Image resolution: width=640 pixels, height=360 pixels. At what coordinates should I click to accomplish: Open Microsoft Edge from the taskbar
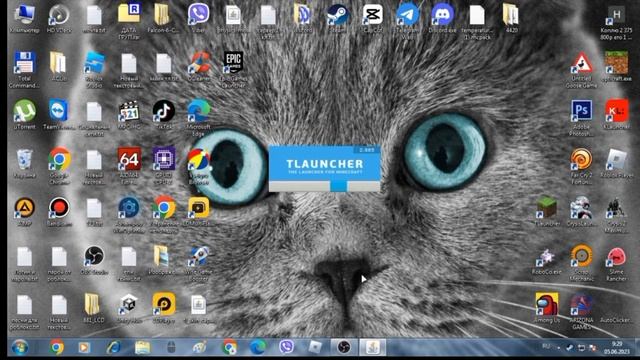coord(258,347)
